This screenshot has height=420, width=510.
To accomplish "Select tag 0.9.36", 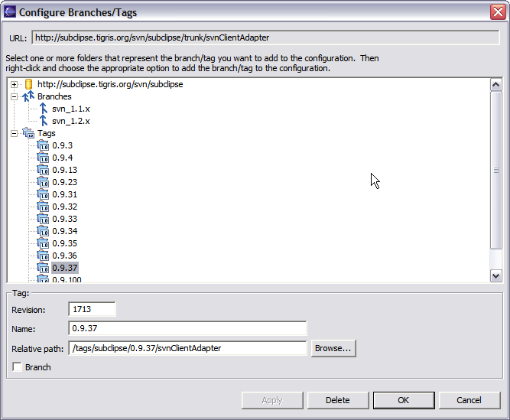I will coord(65,256).
